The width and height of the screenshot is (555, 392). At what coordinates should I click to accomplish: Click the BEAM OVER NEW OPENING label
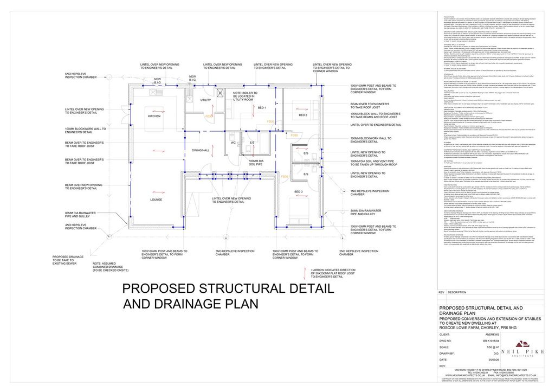pyautogui.click(x=83, y=187)
